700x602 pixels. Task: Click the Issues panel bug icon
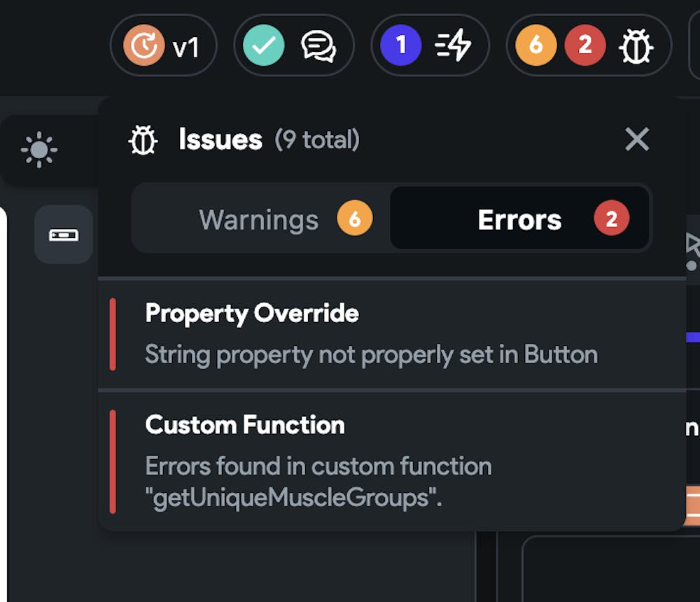tap(143, 140)
